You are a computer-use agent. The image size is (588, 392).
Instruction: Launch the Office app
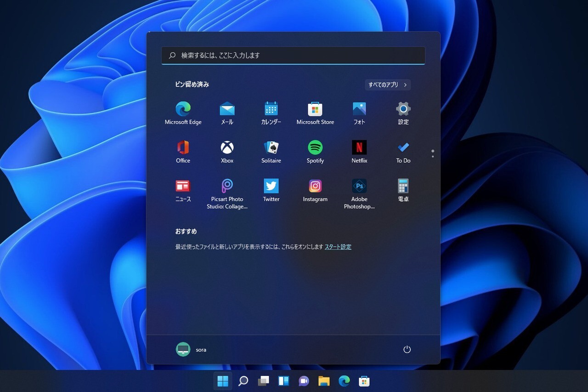183,152
